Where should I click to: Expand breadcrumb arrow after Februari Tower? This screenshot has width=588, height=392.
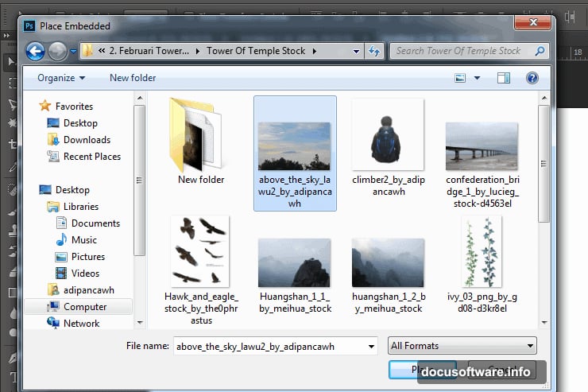(198, 51)
